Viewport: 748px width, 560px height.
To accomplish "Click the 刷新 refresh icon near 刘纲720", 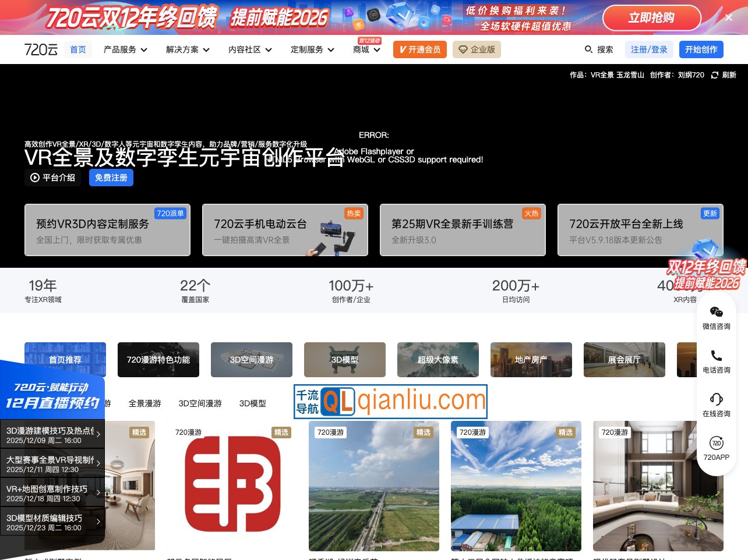I will tap(715, 75).
